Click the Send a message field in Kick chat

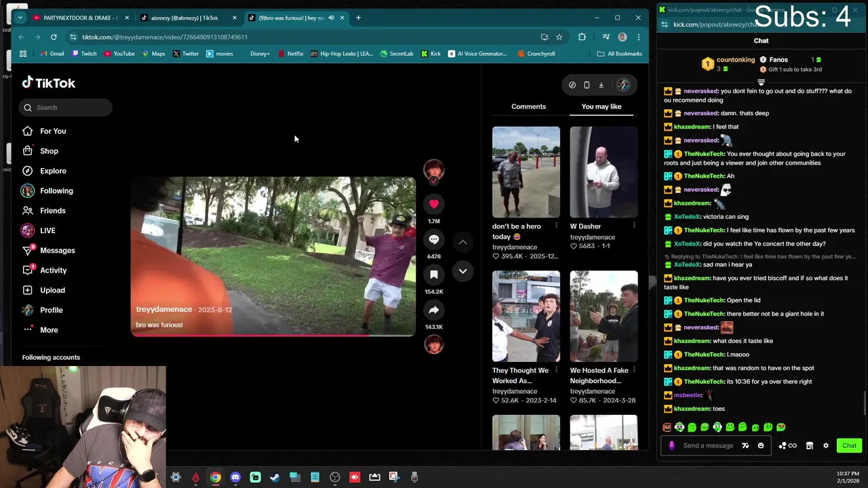click(x=709, y=445)
